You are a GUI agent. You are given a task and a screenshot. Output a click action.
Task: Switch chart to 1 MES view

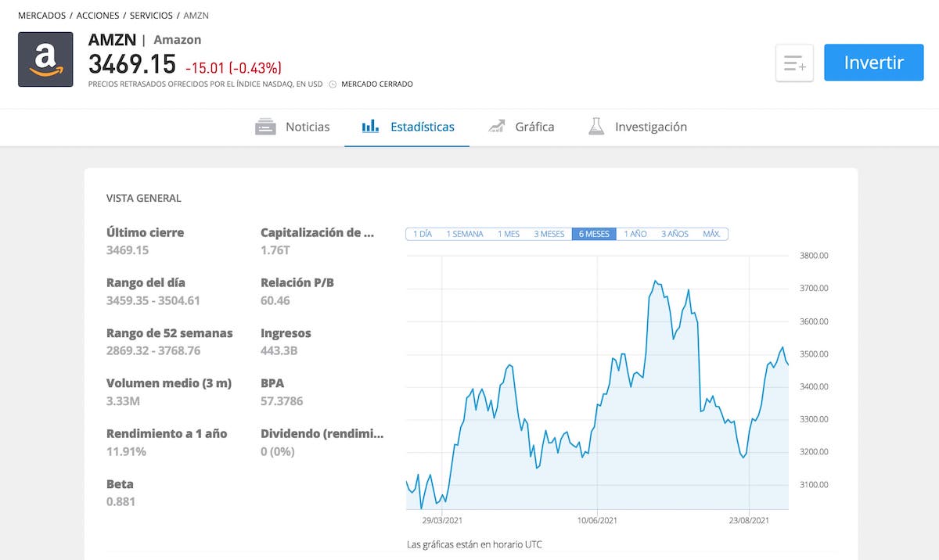pos(509,233)
